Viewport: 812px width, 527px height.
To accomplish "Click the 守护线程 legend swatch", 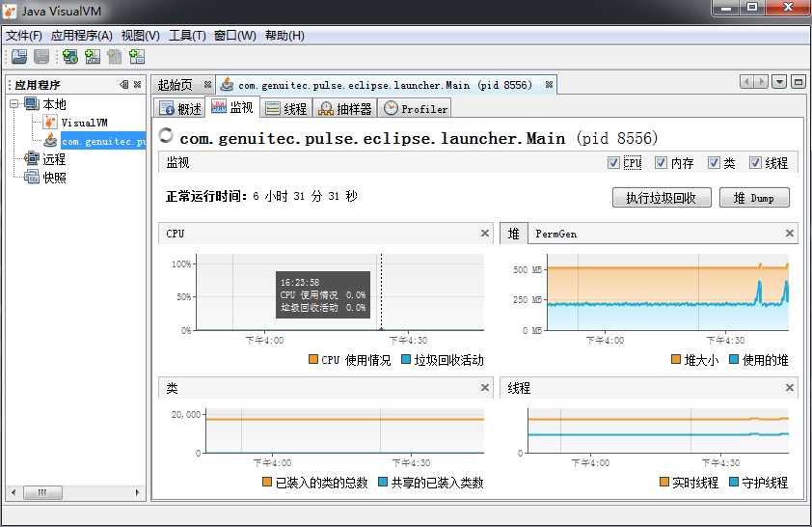I will pos(734,482).
